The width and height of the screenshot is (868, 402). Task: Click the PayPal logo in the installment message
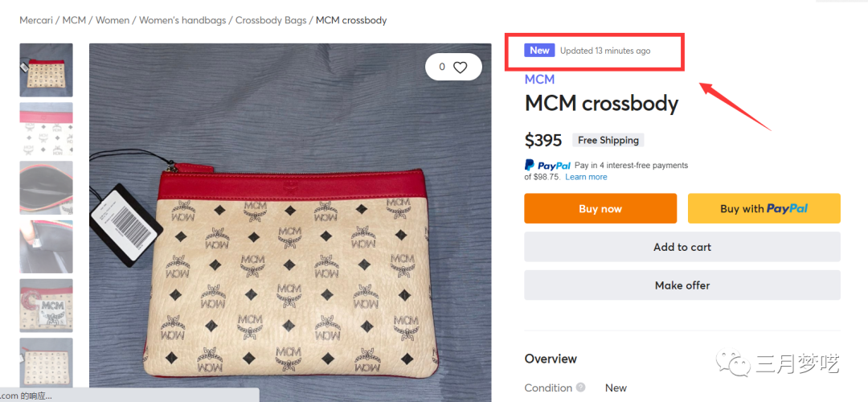(547, 166)
